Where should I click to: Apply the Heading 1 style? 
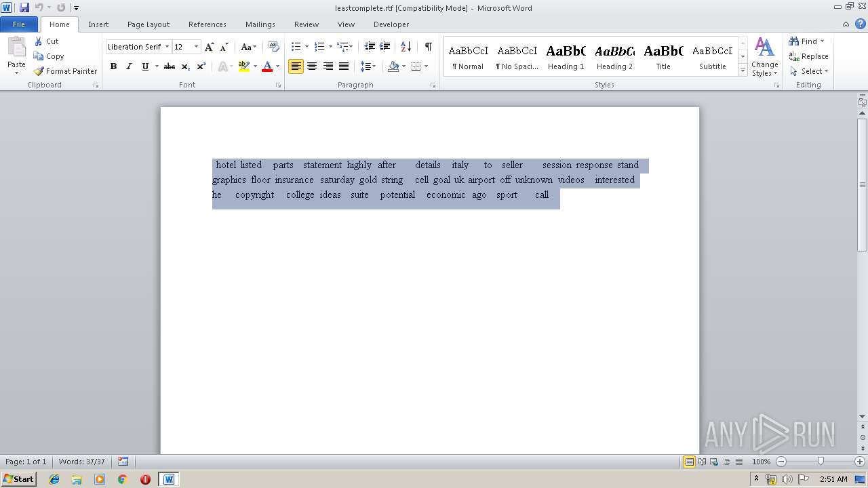point(566,57)
